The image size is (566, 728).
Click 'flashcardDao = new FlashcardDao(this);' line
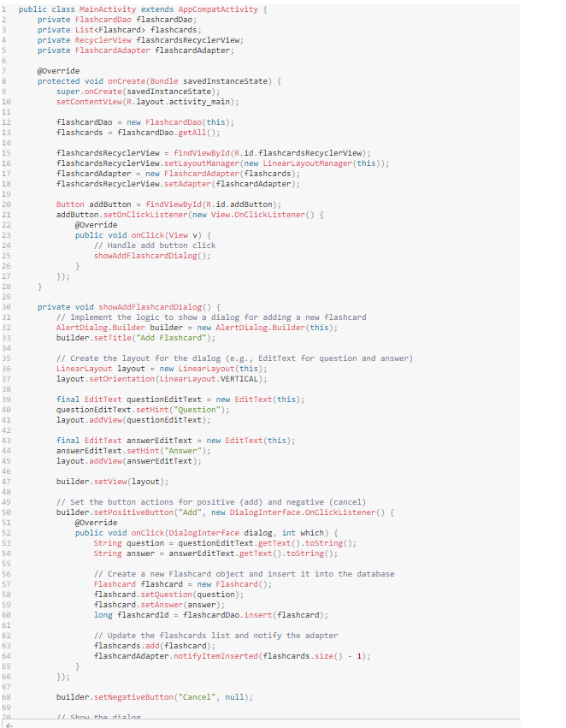(x=145, y=122)
